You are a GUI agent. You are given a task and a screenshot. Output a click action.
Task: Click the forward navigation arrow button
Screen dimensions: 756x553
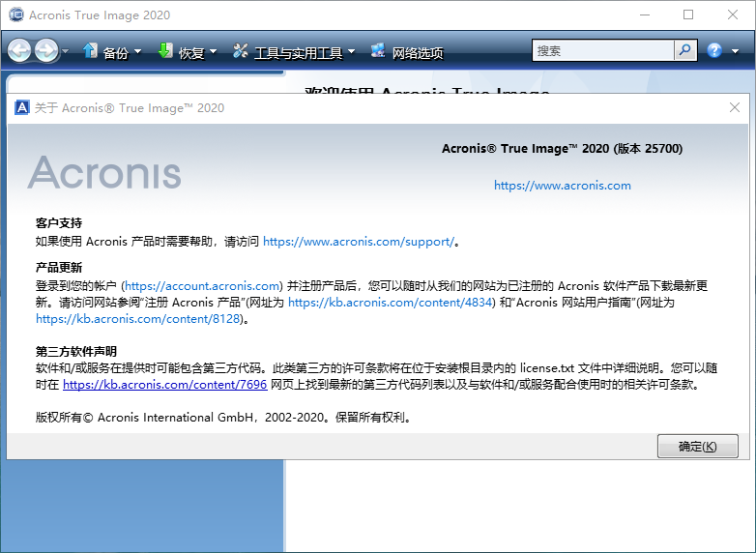point(45,51)
